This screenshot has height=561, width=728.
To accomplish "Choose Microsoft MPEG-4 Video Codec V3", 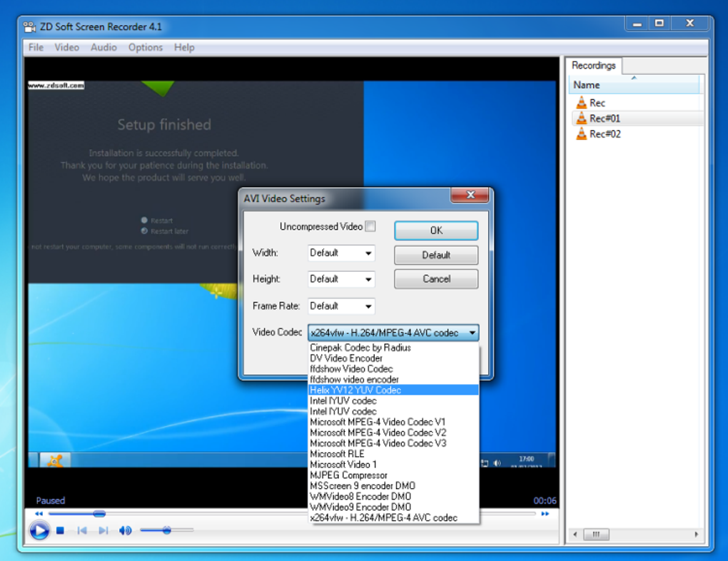I will [393, 443].
